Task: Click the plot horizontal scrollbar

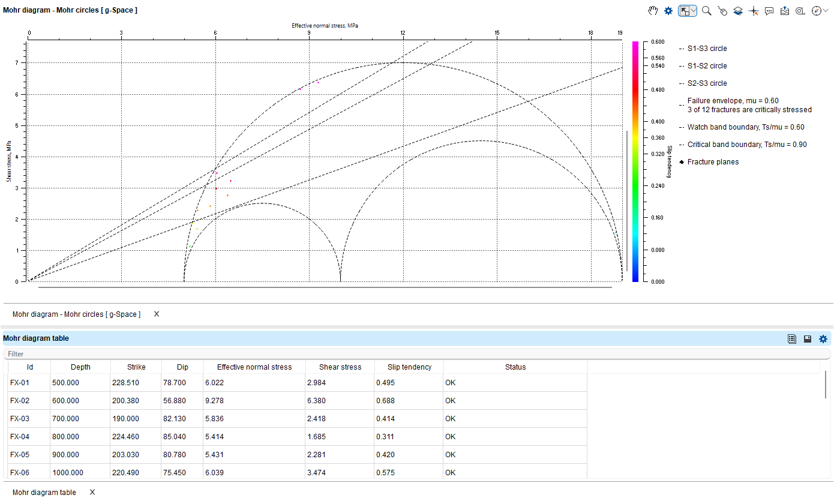Action: 325,287
